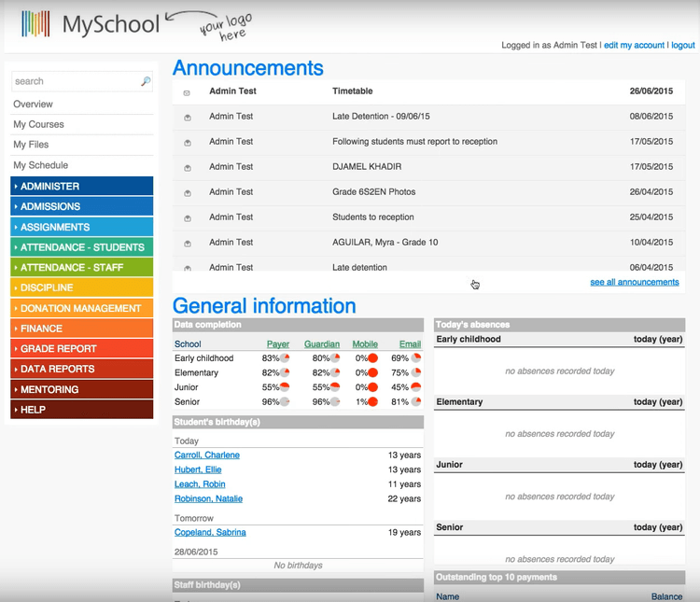Open student Hubert, Ellie profile
The width and height of the screenshot is (700, 602).
click(198, 469)
